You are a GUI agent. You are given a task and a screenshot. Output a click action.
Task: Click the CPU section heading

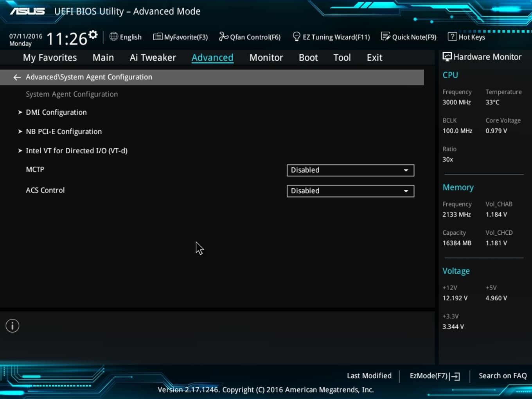[x=450, y=75]
